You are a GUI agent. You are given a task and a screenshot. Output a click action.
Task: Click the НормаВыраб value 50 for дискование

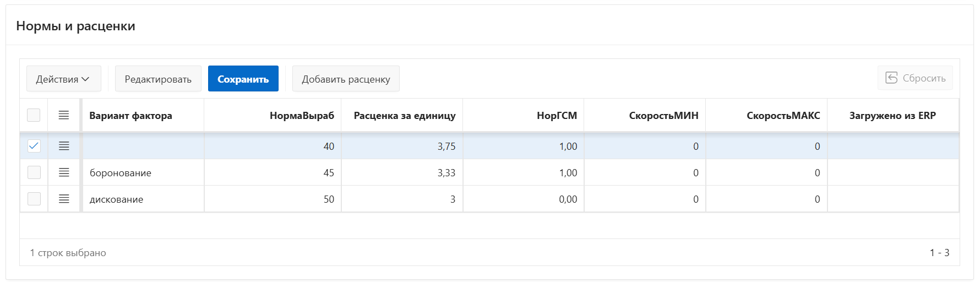click(328, 199)
